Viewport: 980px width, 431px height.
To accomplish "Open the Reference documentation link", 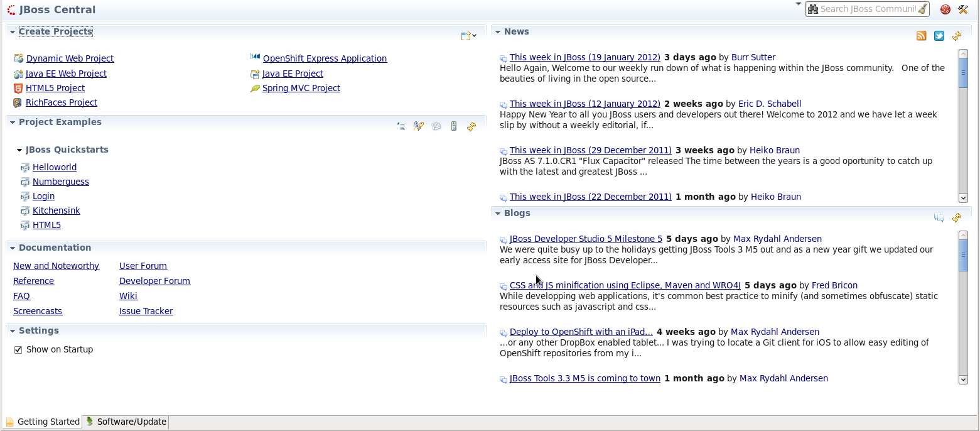I will coord(33,281).
